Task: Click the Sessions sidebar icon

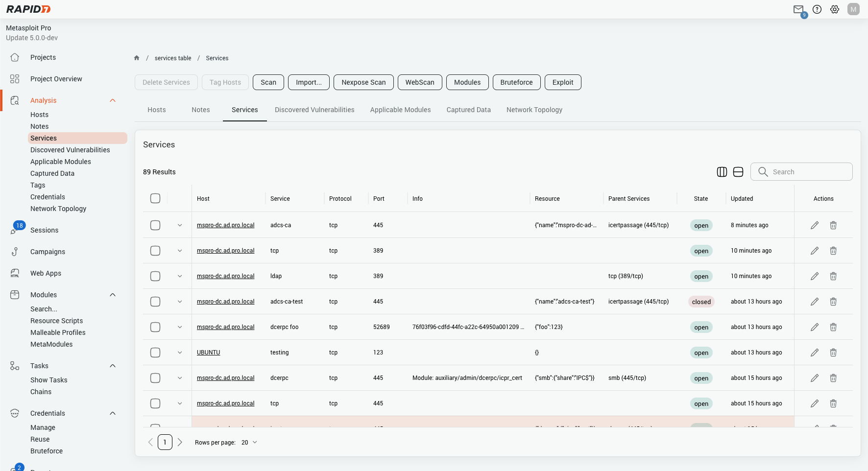Action: pos(15,230)
